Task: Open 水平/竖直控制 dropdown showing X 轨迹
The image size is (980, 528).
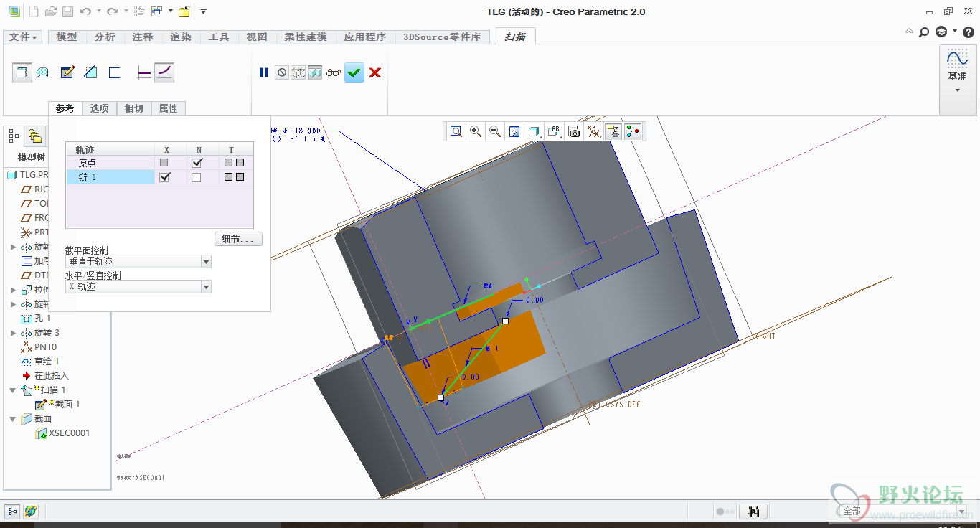Action: click(138, 286)
